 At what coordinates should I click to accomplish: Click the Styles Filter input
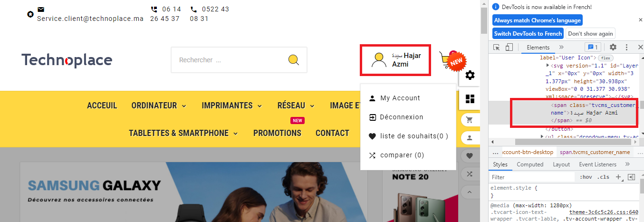pyautogui.click(x=532, y=177)
